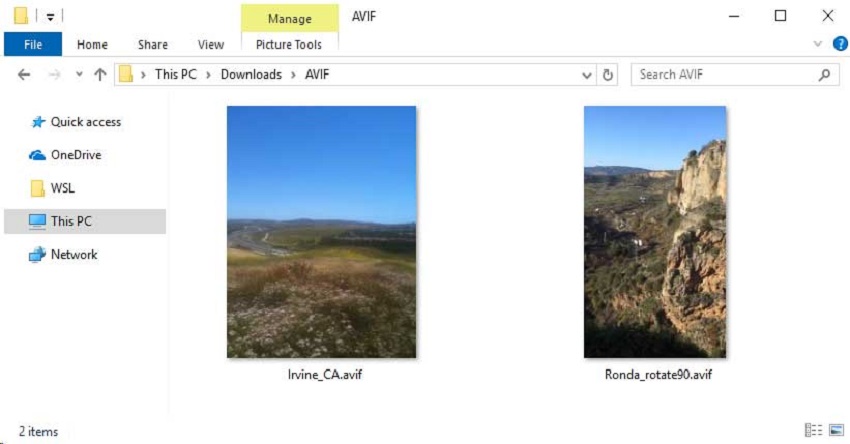The height and width of the screenshot is (444, 850).
Task: Select the Irvine_CA.avif thumbnail
Action: [321, 232]
